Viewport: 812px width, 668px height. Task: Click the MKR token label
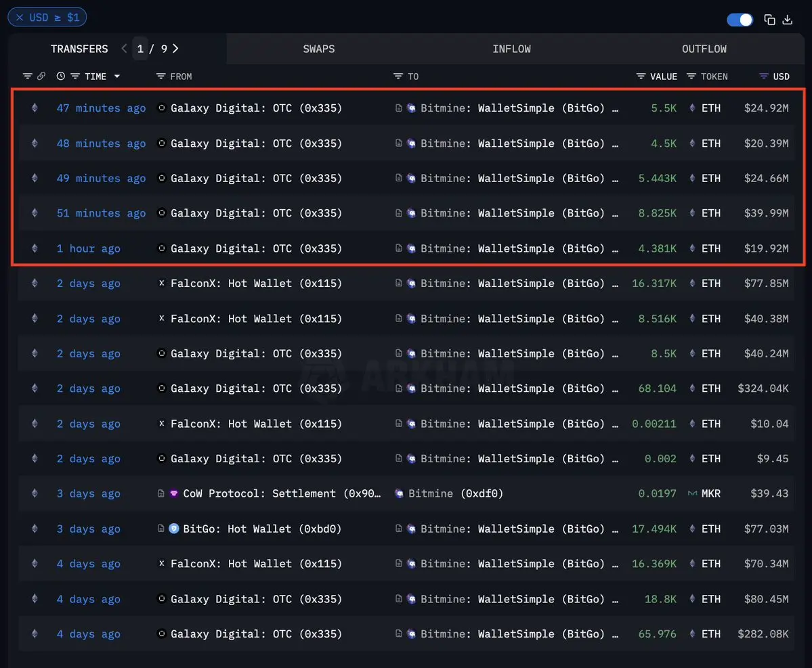[x=710, y=493]
